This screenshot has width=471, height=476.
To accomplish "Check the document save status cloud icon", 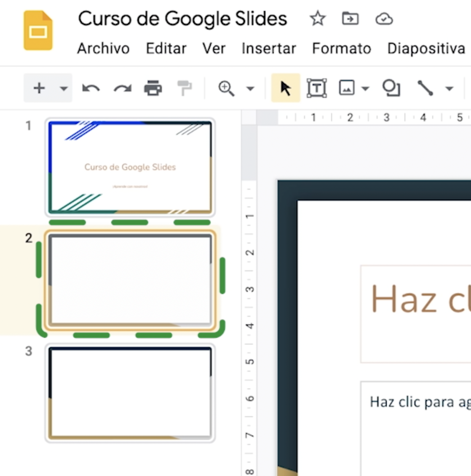I will [384, 19].
